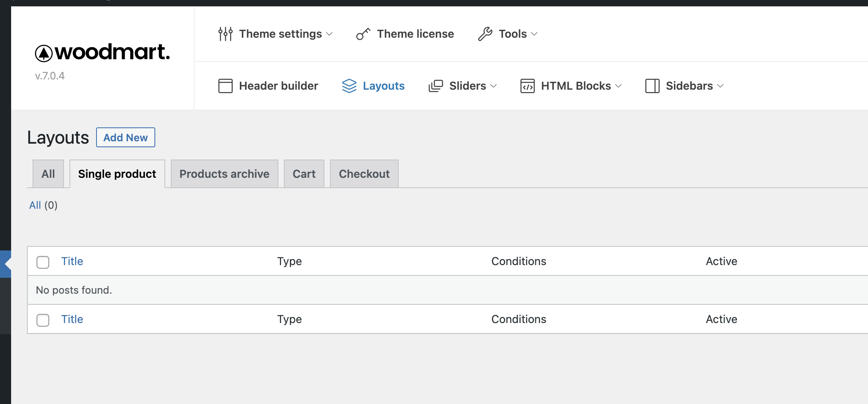
Task: Click the Header builder window icon
Action: (x=226, y=86)
